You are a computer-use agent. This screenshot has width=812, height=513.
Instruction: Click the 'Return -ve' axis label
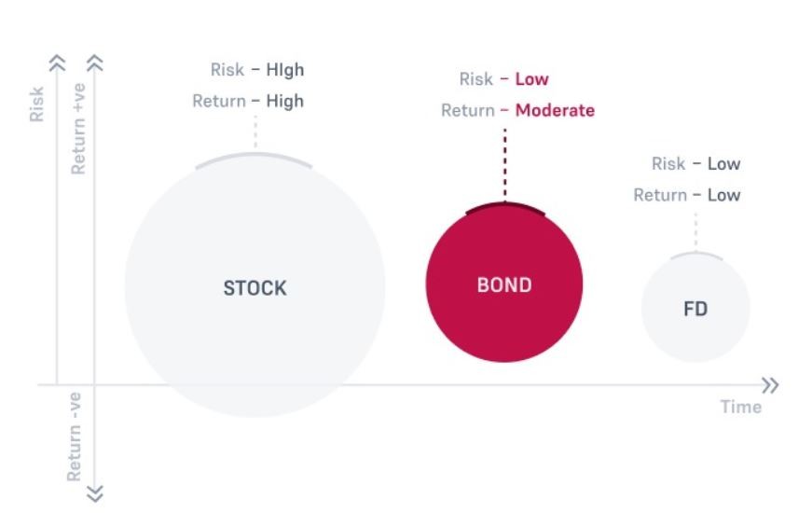coord(75,437)
